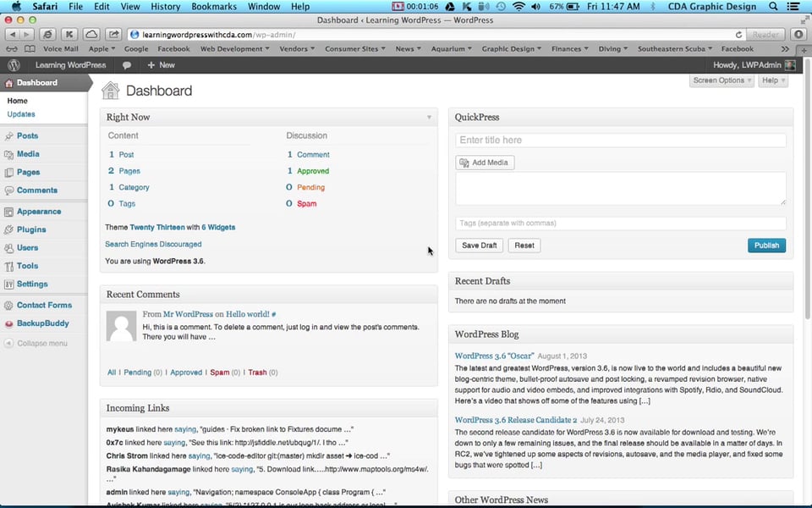Viewport: 812px width, 508px height.
Task: Click the Safari Reader button
Action: (765, 35)
